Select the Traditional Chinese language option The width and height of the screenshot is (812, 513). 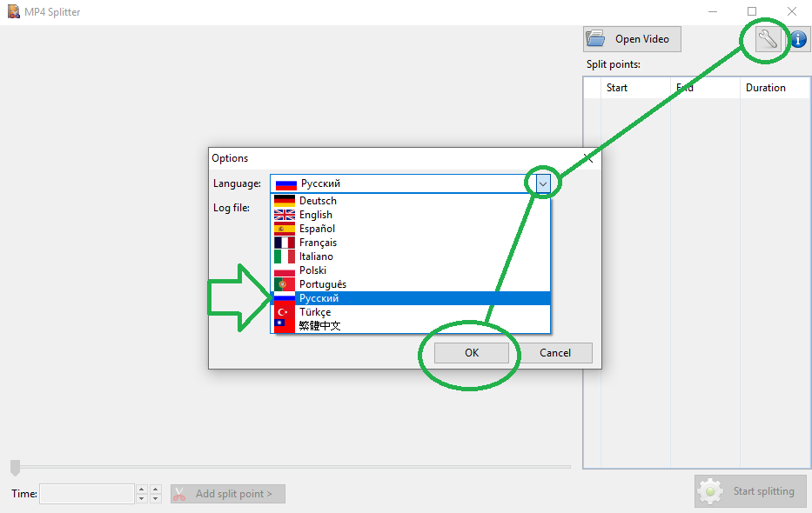pos(319,326)
